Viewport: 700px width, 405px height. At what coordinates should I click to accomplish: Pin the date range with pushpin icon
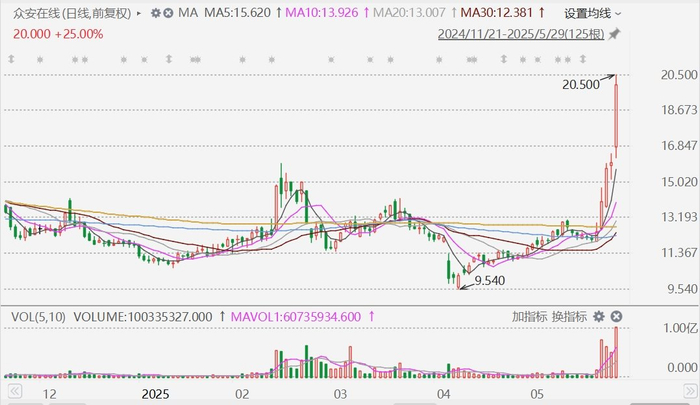tap(615, 34)
